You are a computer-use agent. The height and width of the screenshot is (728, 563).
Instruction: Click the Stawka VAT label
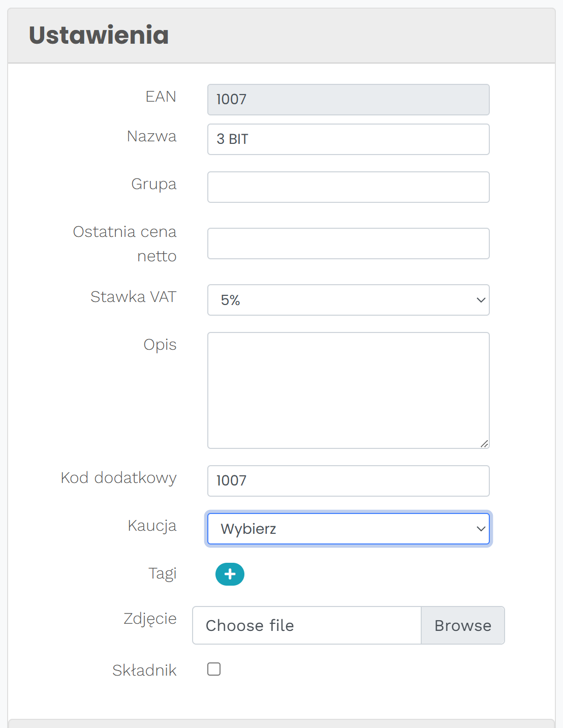click(x=133, y=297)
